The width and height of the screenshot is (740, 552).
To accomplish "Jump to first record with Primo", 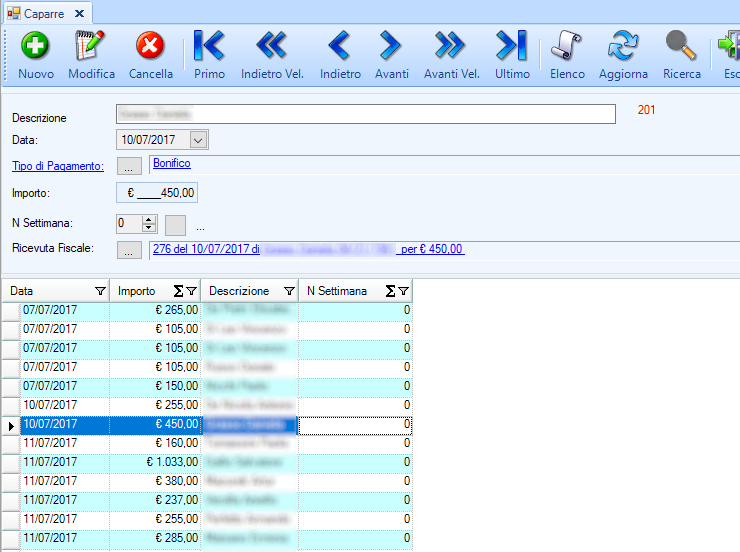I will pyautogui.click(x=209, y=46).
